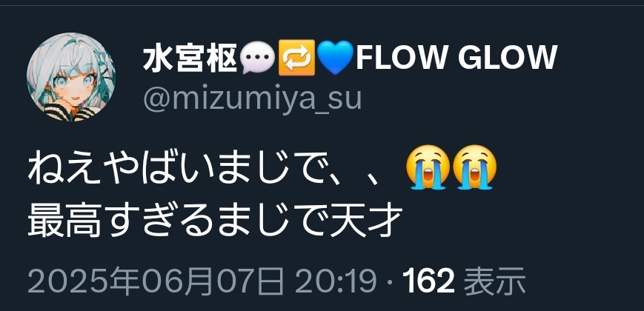Click the orange repeat arrows emoji
The image size is (644, 311).
[296, 58]
